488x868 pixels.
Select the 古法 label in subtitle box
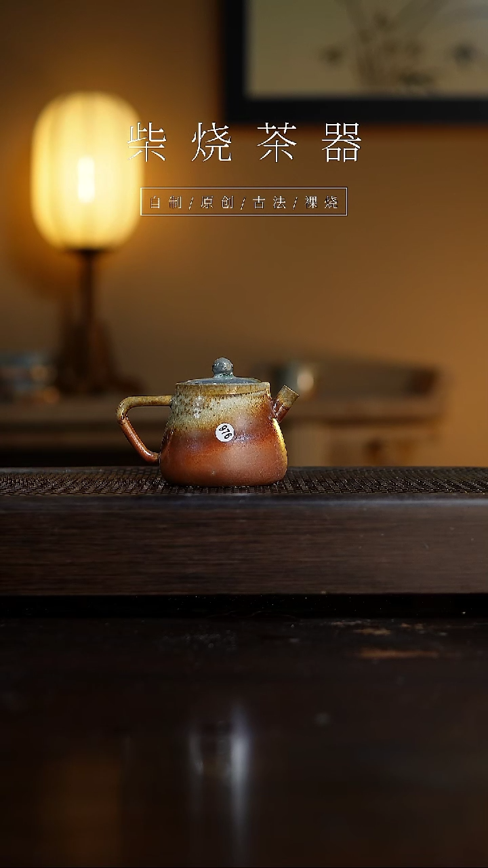(269, 202)
